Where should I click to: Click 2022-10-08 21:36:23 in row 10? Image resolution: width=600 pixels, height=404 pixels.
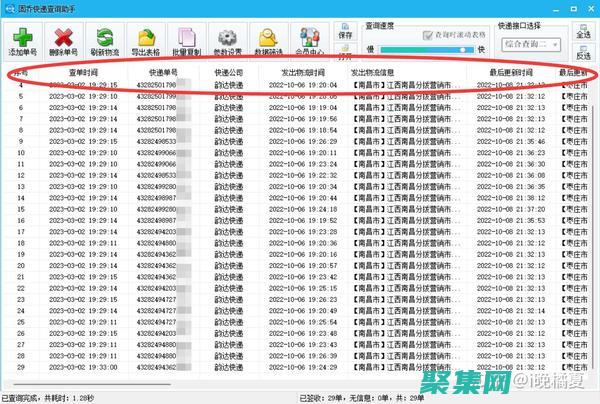(511, 153)
